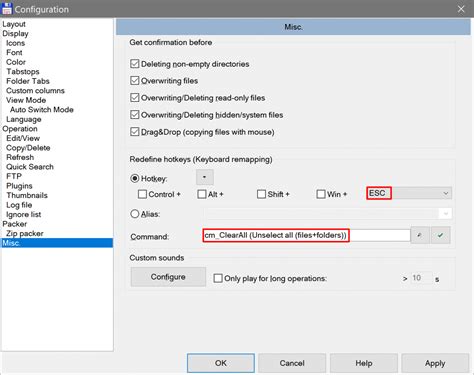The height and width of the screenshot is (375, 474).
Task: Click the Configuration floppy disk title icon
Action: coord(7,9)
